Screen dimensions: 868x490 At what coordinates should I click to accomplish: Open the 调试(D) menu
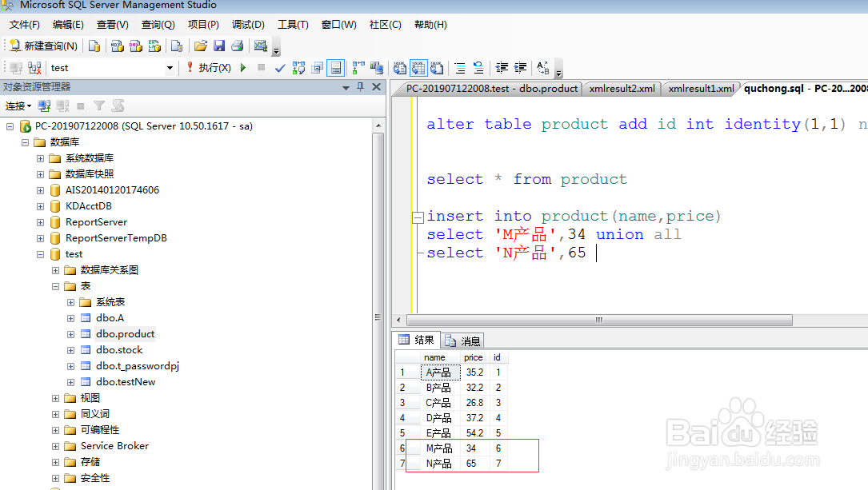[248, 24]
